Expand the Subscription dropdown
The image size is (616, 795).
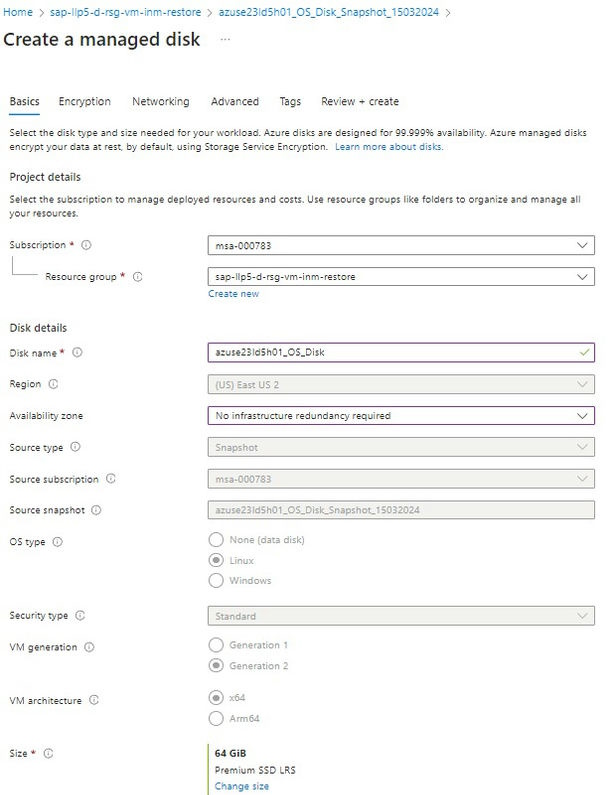tap(402, 245)
